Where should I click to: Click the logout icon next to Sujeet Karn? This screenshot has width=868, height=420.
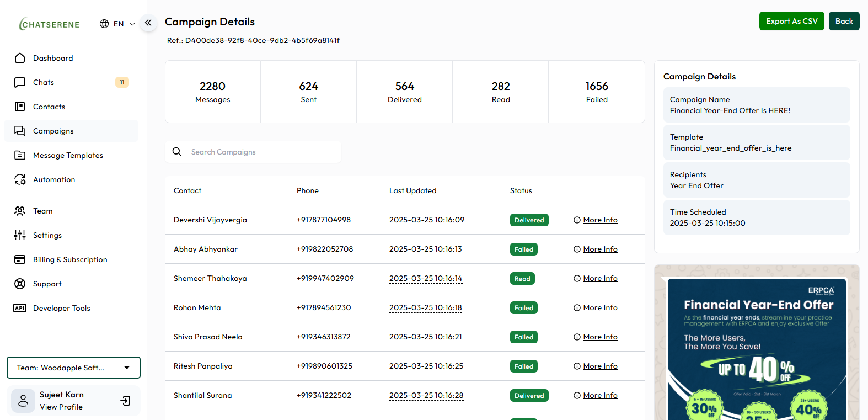tap(126, 401)
